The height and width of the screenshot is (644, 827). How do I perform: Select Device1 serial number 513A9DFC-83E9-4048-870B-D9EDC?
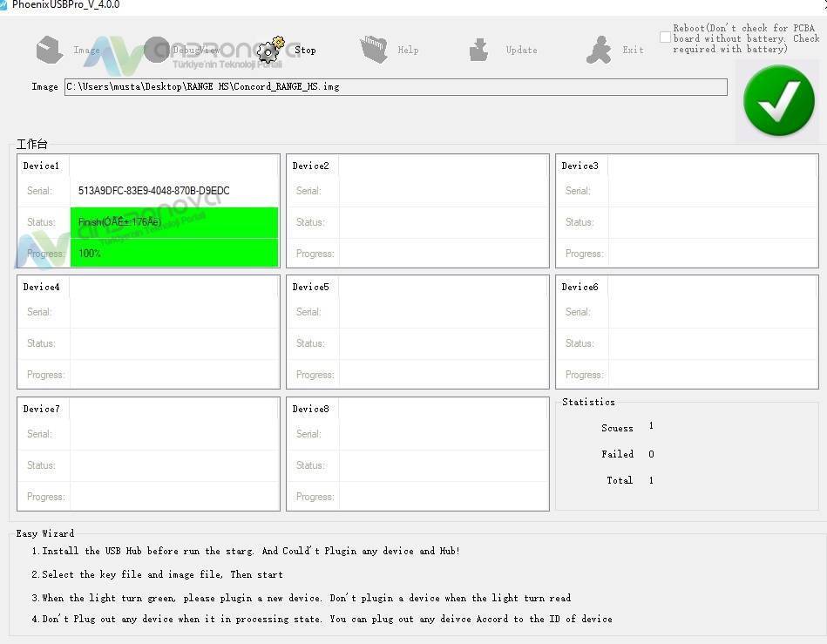click(x=153, y=191)
